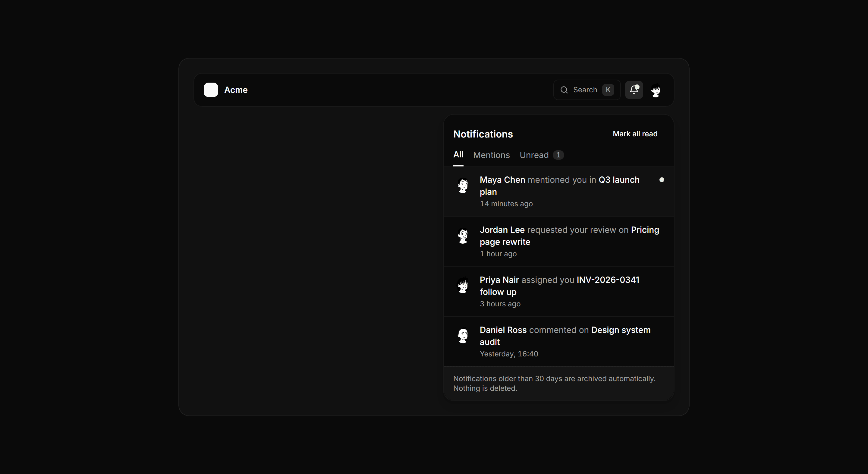
Task: Click the '1 hour ago' timestamp
Action: (498, 254)
